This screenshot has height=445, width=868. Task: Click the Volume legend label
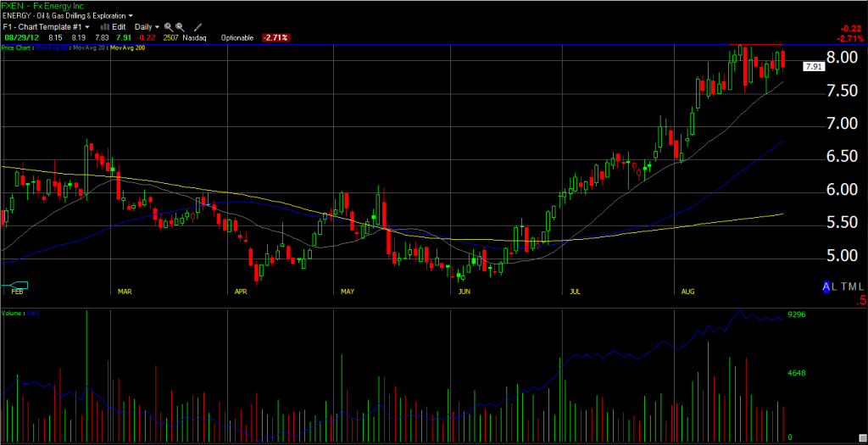pyautogui.click(x=10, y=314)
